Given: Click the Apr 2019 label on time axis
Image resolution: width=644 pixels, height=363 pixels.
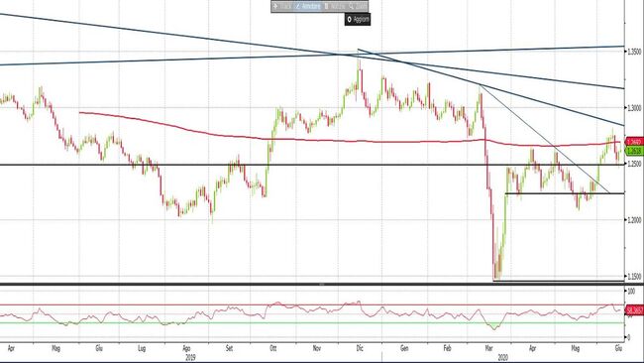Looking at the screenshot, I should point(11,348).
